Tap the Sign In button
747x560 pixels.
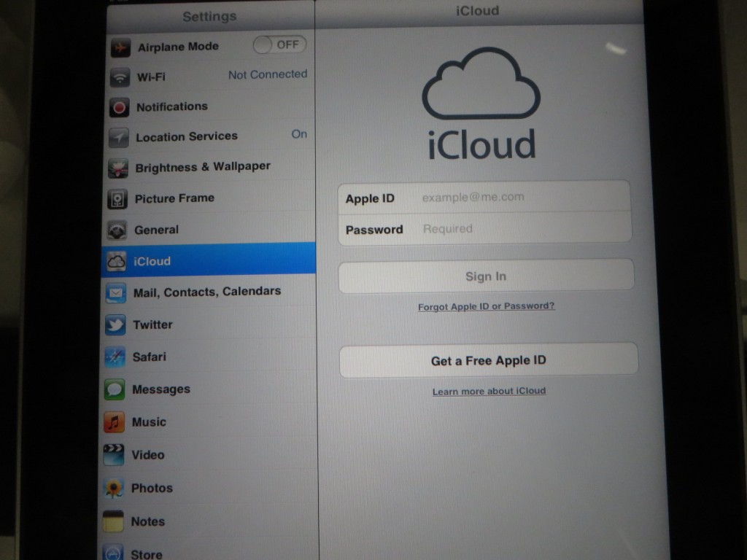point(486,276)
